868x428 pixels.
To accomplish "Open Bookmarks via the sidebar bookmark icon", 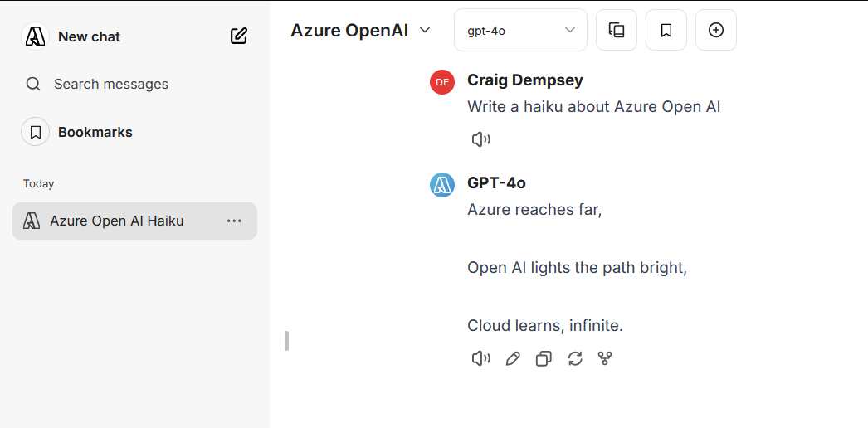I will coord(36,132).
